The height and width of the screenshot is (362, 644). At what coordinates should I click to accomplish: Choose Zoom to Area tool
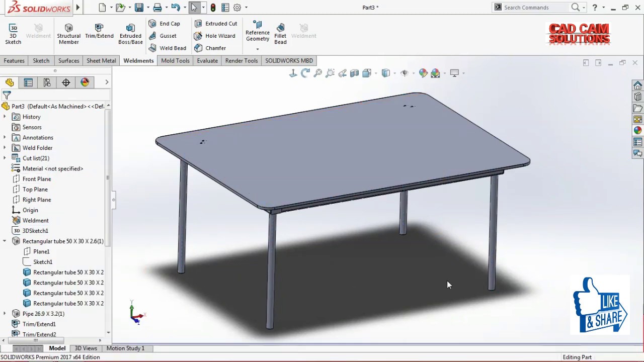330,73
